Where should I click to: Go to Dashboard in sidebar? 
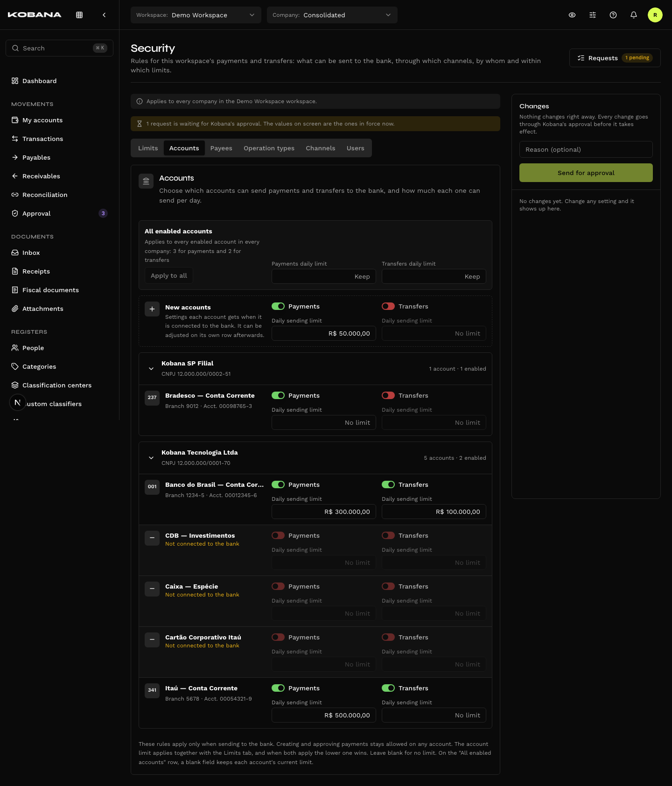(59, 81)
